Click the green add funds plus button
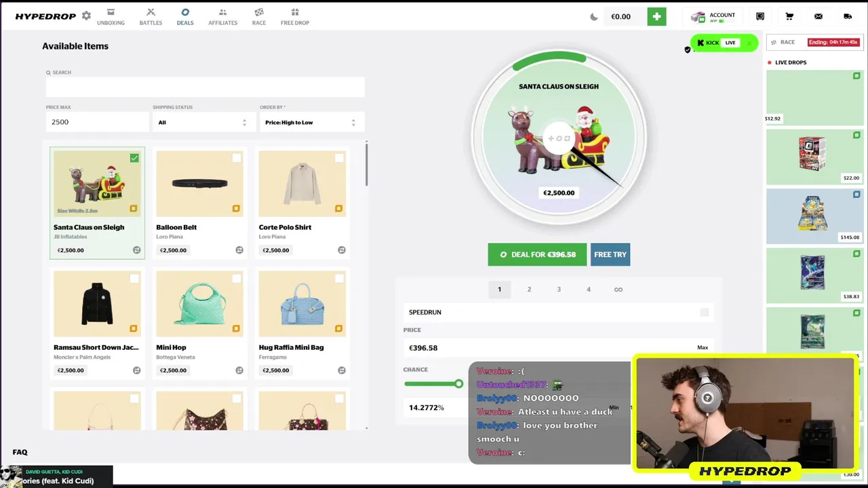Viewport: 868px width, 488px height. click(656, 17)
